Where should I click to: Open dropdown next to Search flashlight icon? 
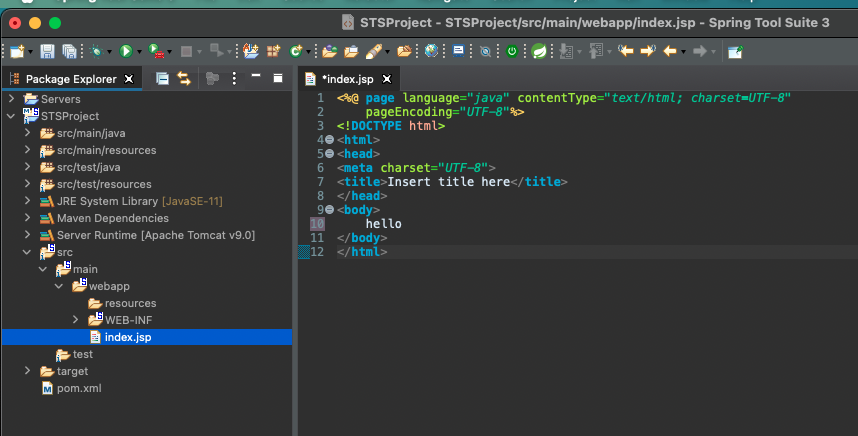[387, 52]
